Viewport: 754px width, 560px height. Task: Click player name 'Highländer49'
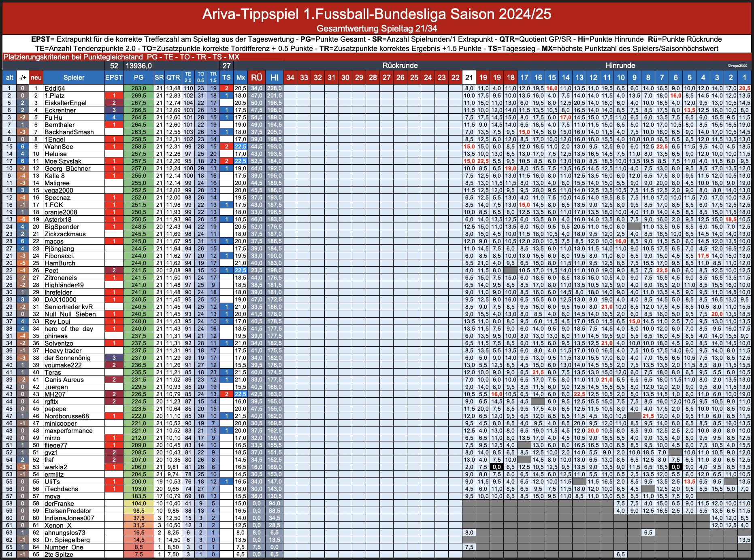(64, 285)
